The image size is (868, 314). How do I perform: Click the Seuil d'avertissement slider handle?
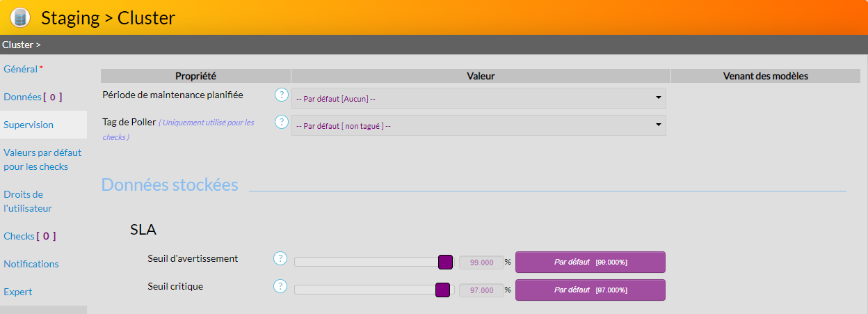click(x=446, y=262)
